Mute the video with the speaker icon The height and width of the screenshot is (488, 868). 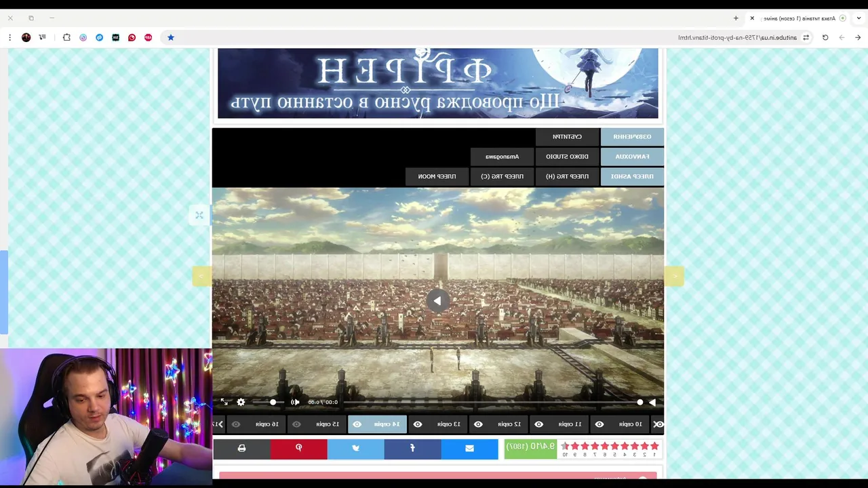pyautogui.click(x=295, y=402)
